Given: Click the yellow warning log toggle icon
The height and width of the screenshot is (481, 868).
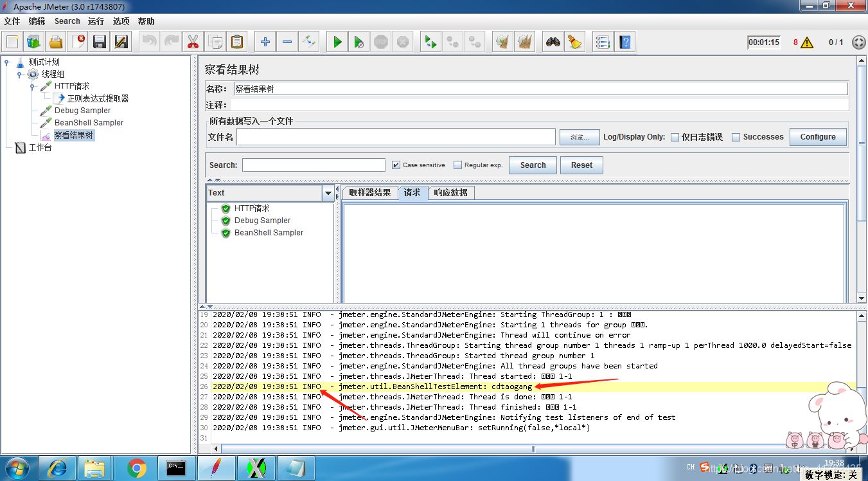Looking at the screenshot, I should click(807, 42).
